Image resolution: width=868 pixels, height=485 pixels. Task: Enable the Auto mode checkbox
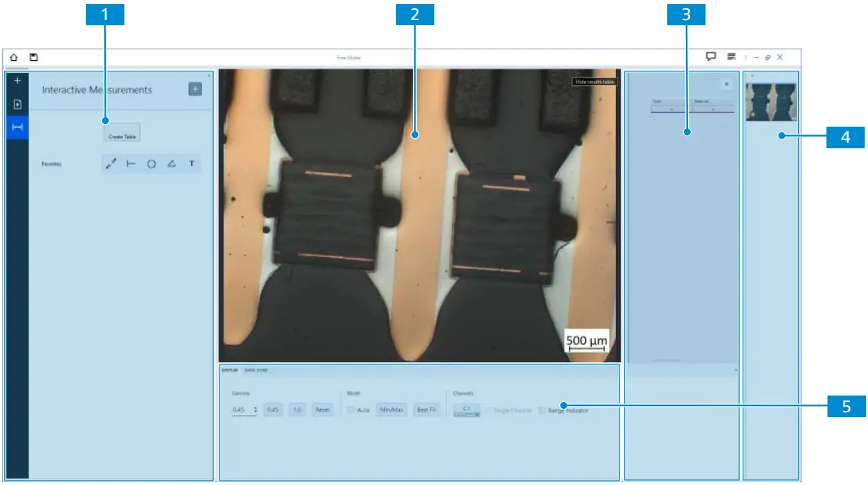[352, 410]
